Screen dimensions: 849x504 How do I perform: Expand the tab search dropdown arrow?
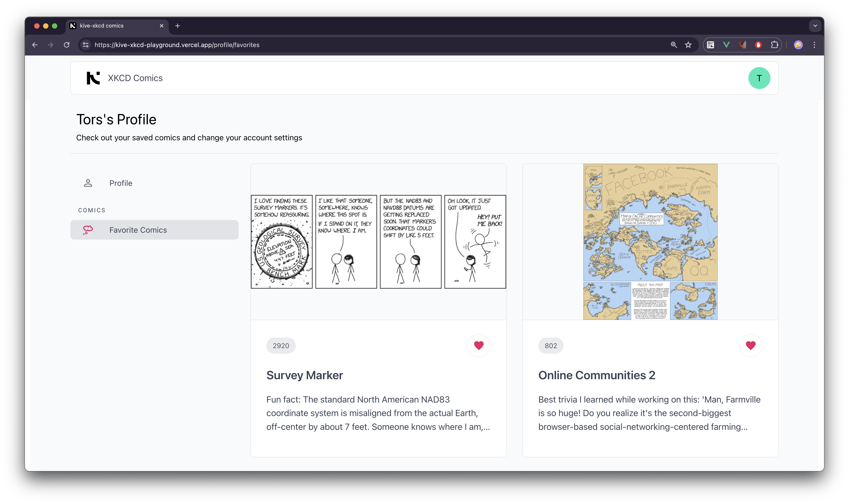click(815, 26)
